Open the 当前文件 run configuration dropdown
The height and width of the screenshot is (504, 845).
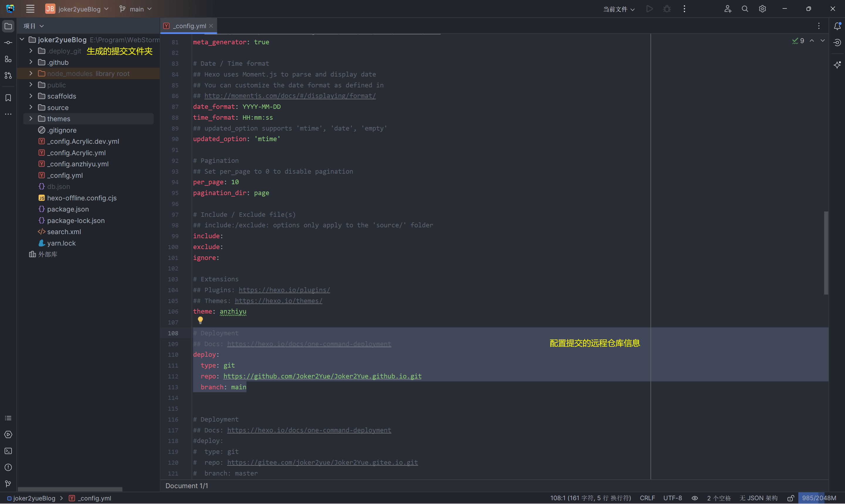pos(619,9)
